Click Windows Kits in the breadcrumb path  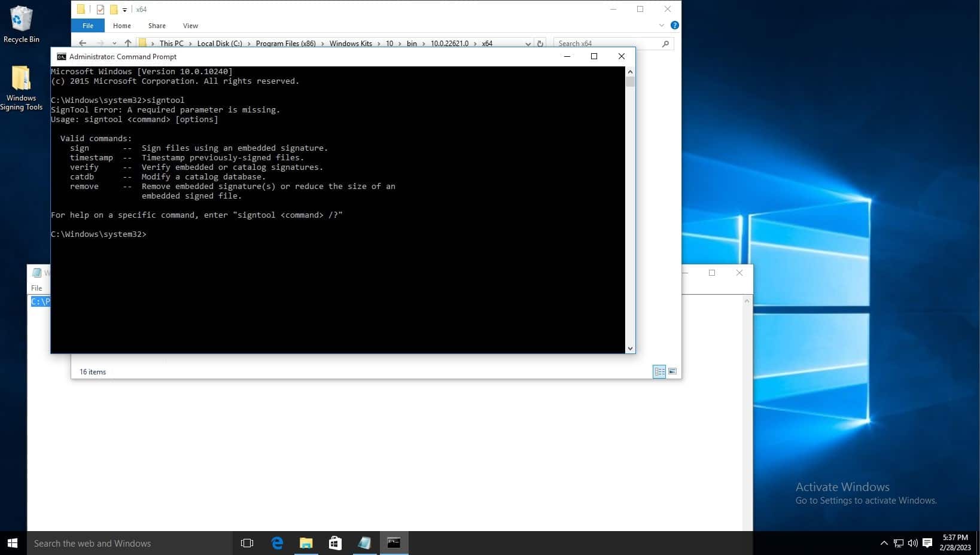pyautogui.click(x=351, y=44)
